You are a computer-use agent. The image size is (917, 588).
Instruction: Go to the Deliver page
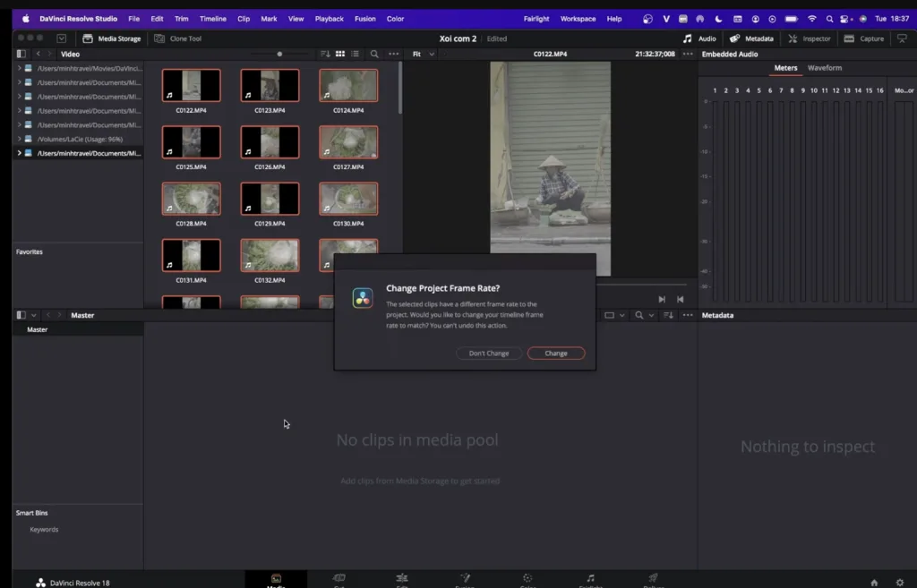tap(653, 580)
